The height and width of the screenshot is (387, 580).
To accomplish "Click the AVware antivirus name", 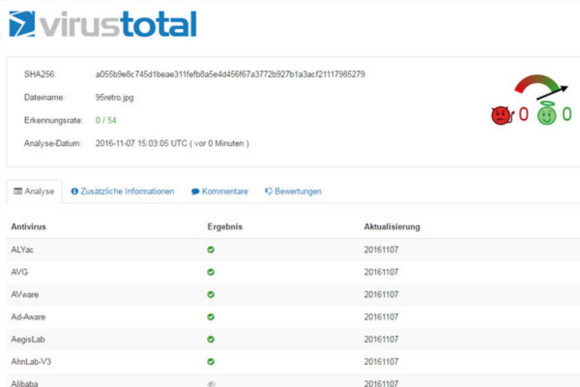I will 25,295.
